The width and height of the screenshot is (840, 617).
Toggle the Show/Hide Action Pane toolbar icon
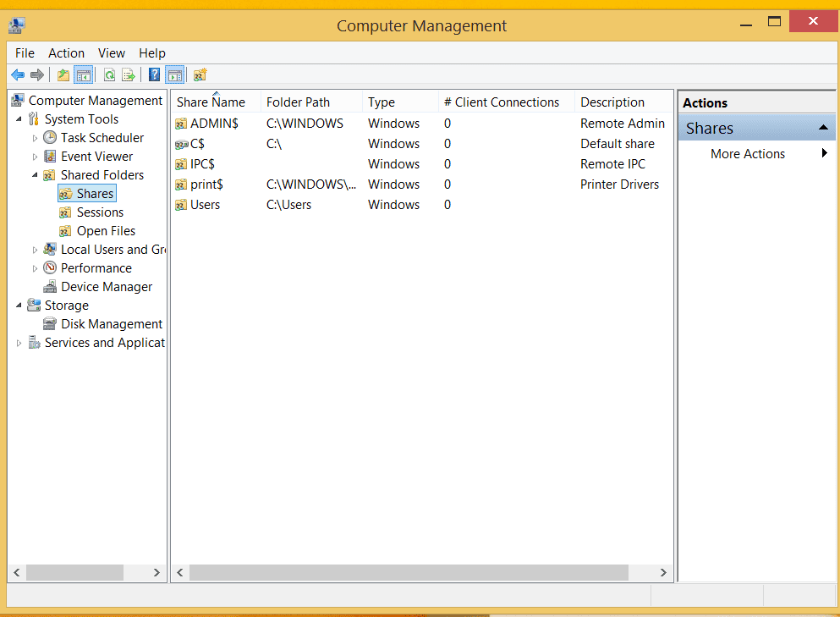pyautogui.click(x=175, y=75)
